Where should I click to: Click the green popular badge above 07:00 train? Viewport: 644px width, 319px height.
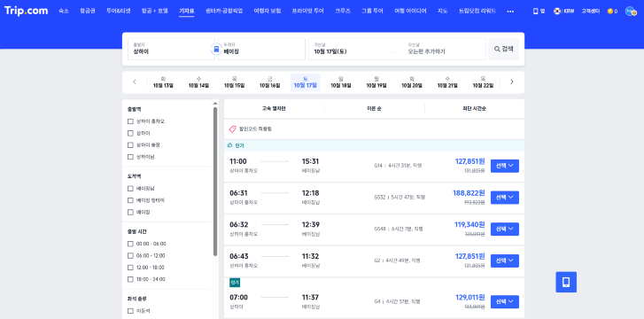coord(235,283)
